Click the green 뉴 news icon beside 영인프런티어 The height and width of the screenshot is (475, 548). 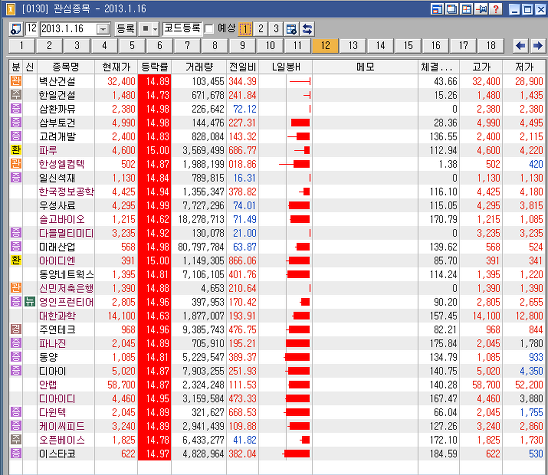30,302
